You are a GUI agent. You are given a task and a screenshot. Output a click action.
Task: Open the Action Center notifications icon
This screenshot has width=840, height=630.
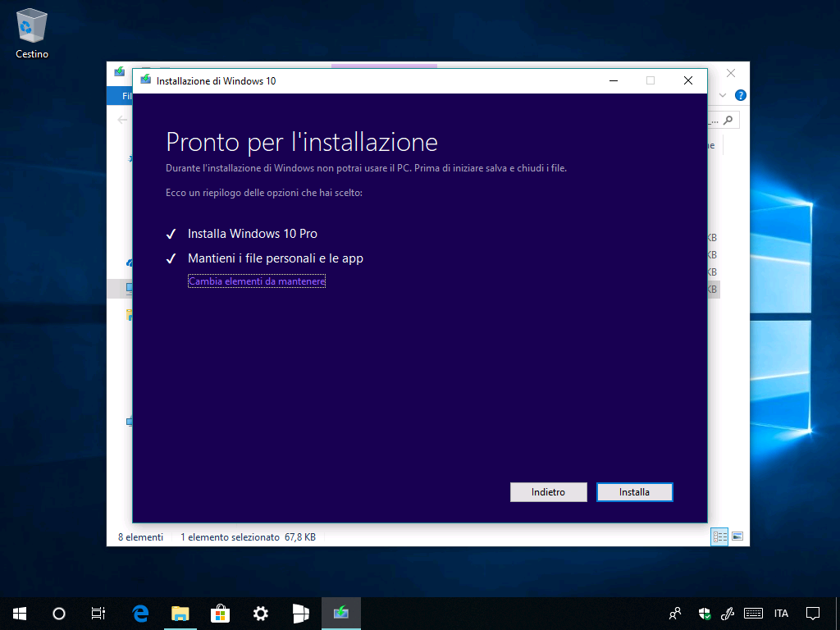[813, 614]
